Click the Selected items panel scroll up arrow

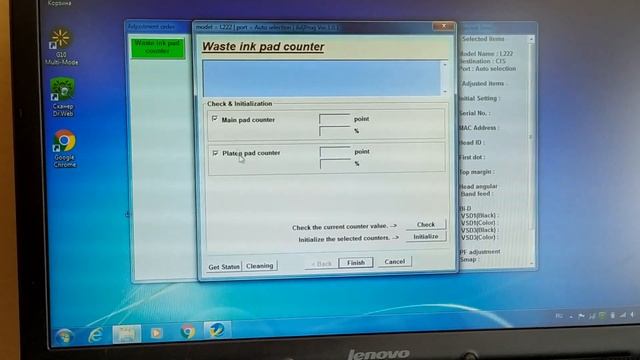[531, 39]
